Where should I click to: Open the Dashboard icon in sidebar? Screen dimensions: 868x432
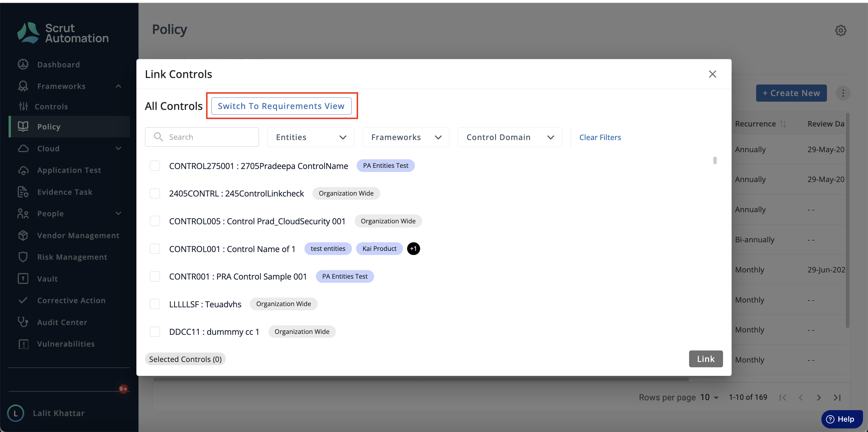click(23, 64)
